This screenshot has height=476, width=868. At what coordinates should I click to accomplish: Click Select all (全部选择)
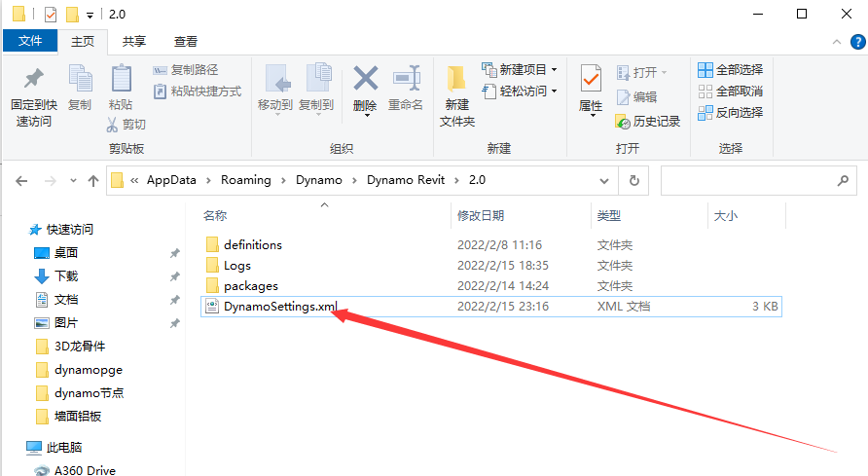[x=730, y=70]
